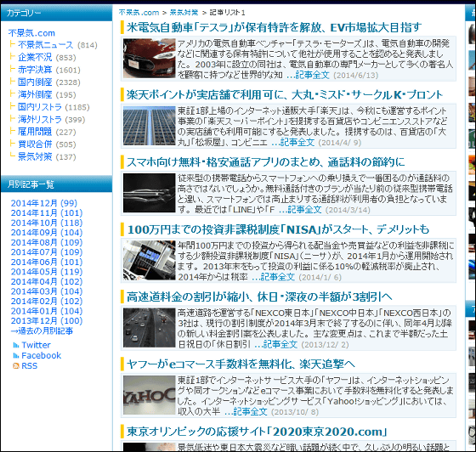Open 2014年08月 (109) monthly archive
Viewport: 476px width, 452px height.
point(47,242)
